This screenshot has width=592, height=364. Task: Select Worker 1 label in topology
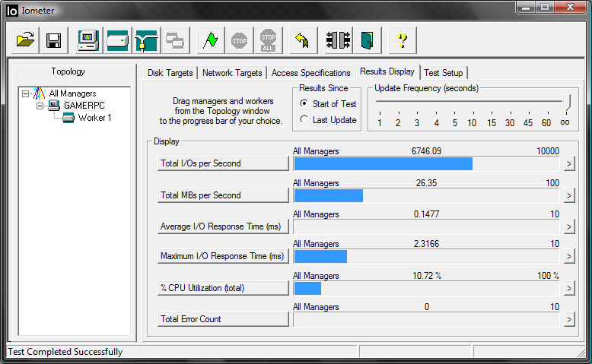click(x=94, y=118)
